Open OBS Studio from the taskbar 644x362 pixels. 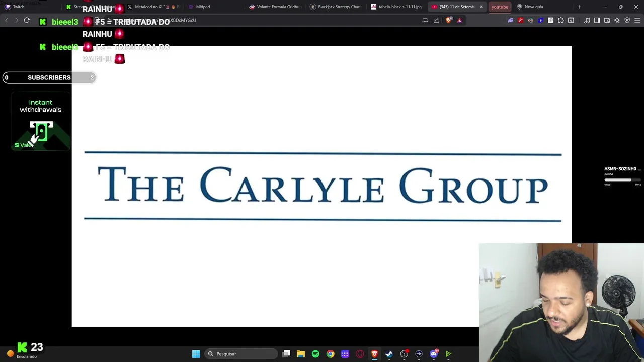pos(404,354)
